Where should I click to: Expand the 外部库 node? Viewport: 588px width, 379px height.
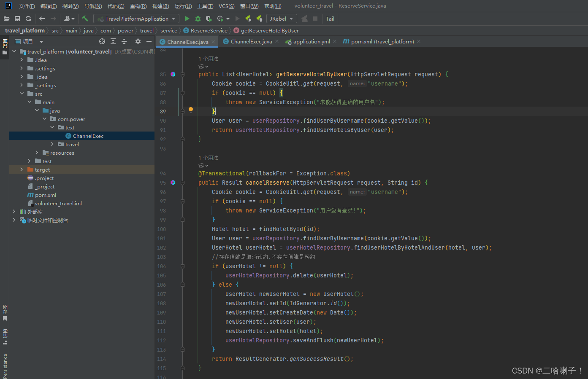click(x=14, y=212)
